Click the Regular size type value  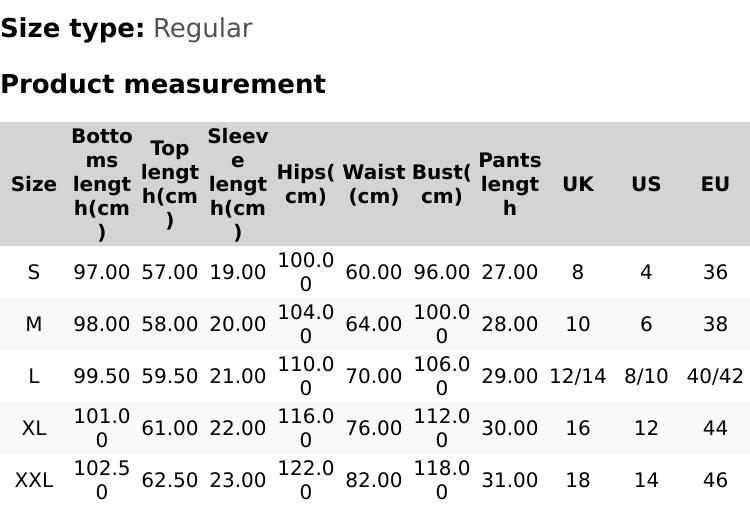tap(202, 28)
